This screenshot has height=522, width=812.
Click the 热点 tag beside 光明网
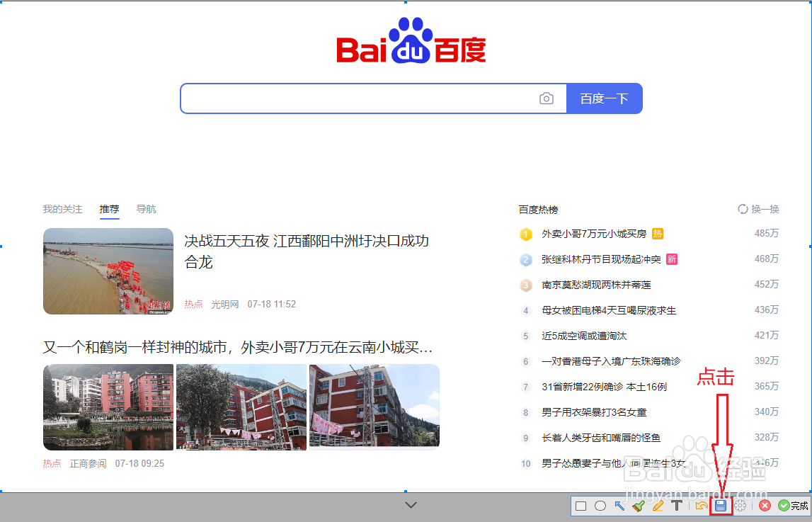tap(194, 304)
